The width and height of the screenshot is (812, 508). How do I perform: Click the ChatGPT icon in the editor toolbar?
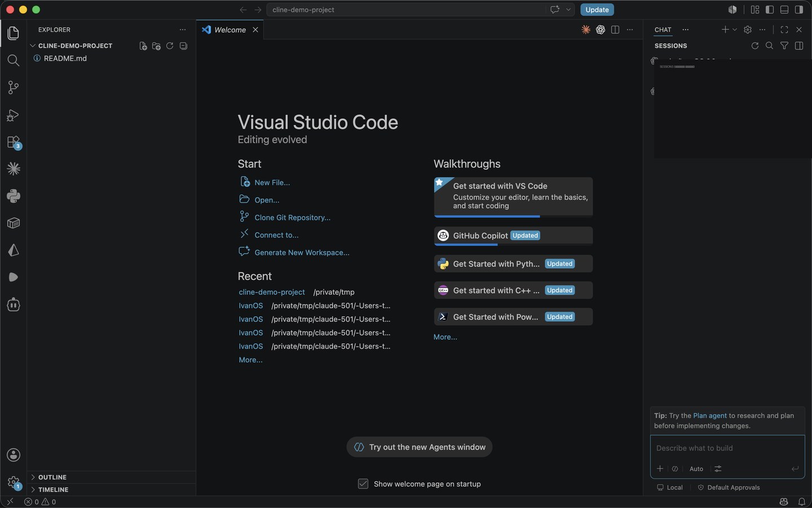click(x=601, y=29)
